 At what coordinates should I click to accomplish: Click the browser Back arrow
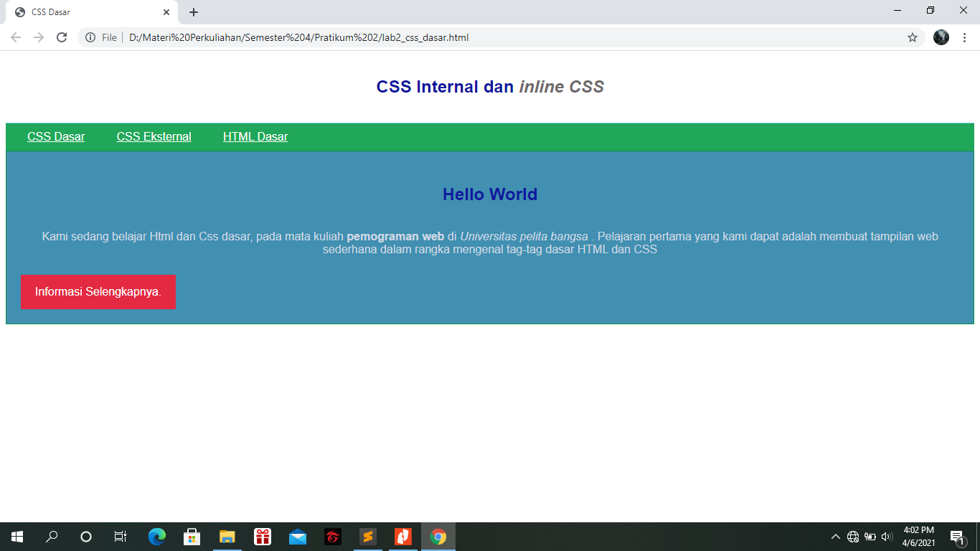[x=16, y=37]
